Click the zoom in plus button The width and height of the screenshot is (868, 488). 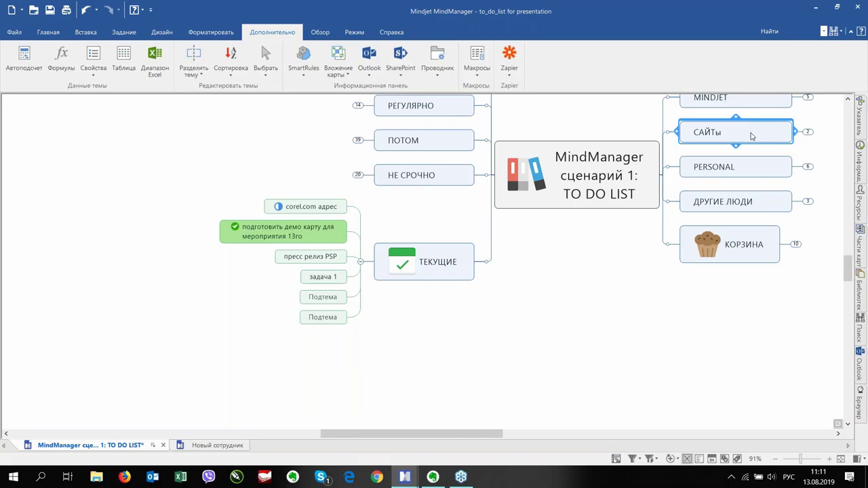(829, 459)
